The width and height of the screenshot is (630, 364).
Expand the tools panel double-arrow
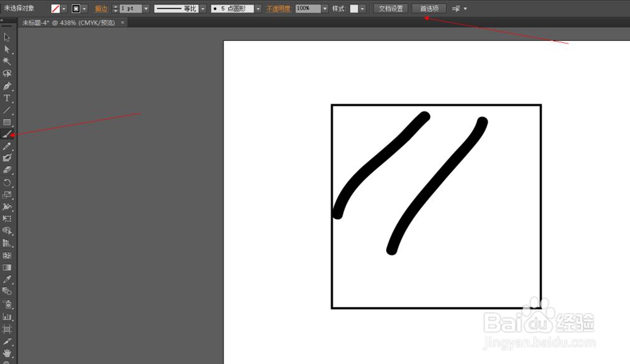click(x=2, y=20)
